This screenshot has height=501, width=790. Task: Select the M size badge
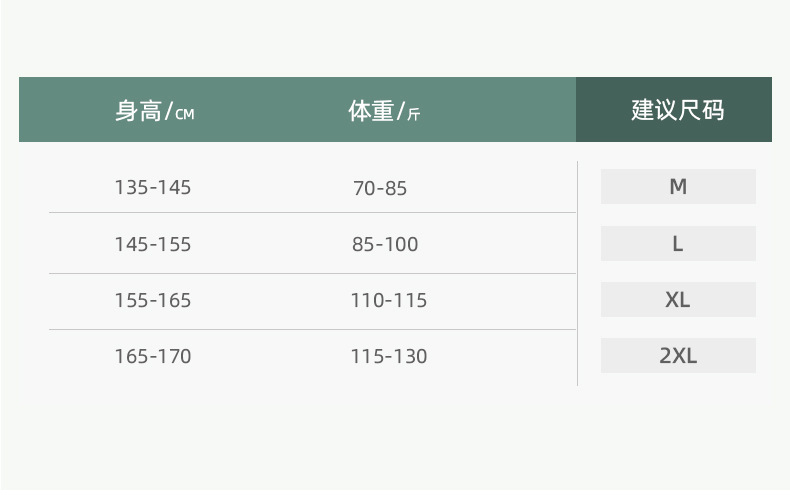click(678, 187)
